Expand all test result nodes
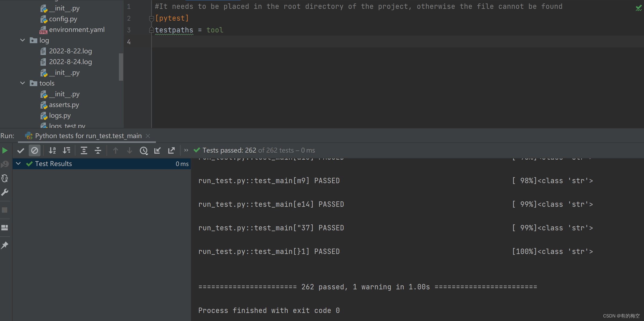Image resolution: width=644 pixels, height=321 pixels. coord(84,150)
